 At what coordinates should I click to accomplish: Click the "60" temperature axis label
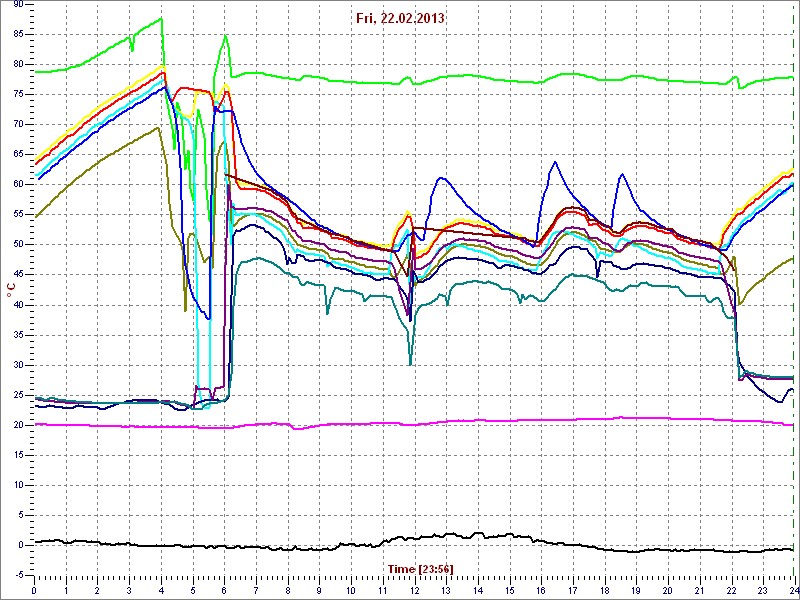tap(19, 185)
